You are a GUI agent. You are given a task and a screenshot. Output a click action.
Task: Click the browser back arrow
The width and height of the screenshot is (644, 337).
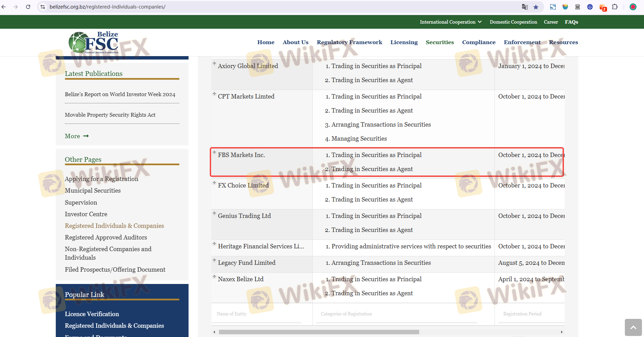4,7
